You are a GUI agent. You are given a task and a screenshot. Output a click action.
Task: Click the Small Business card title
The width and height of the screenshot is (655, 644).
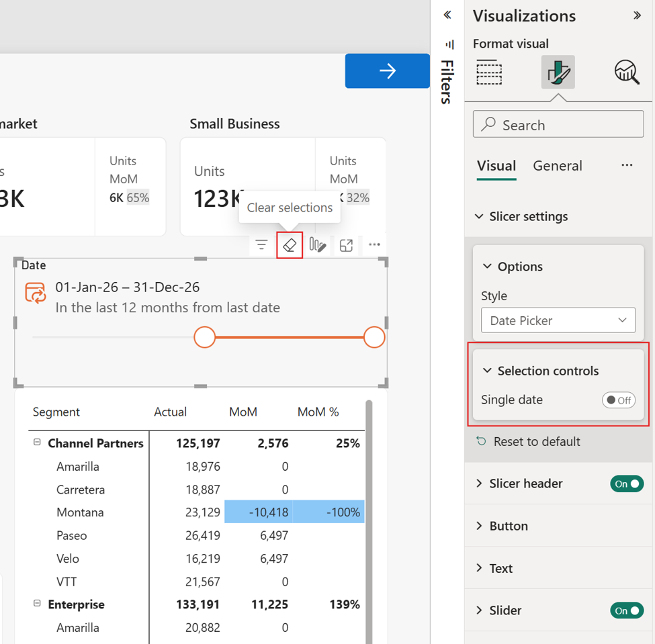234,124
